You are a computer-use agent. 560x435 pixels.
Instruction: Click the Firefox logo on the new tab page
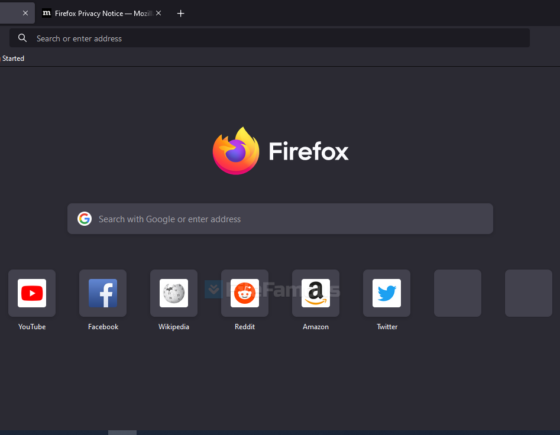point(236,151)
